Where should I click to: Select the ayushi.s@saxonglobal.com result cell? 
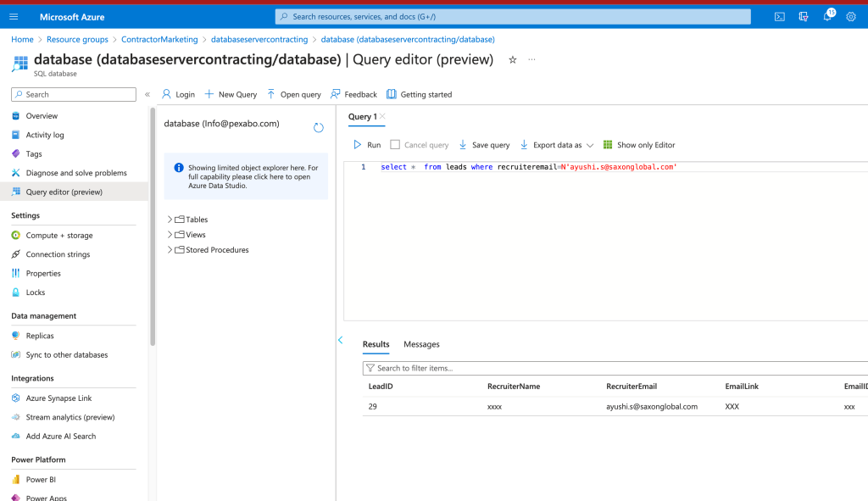(652, 406)
